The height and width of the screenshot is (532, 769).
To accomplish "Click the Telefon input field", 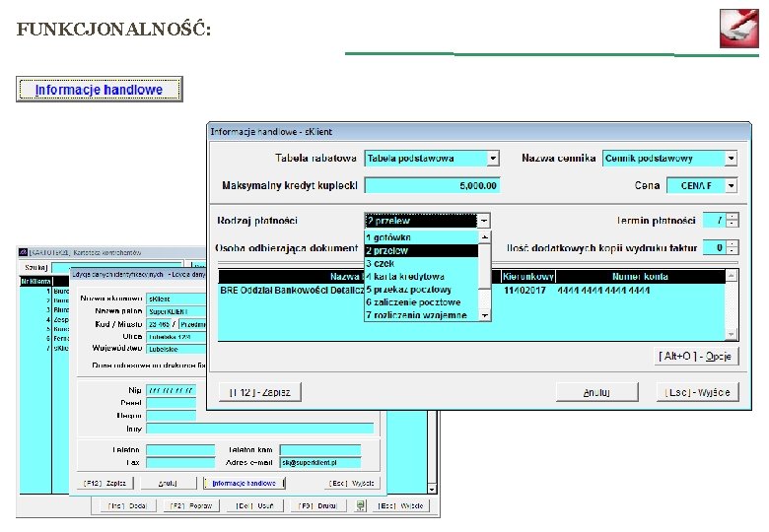I will coord(180,449).
